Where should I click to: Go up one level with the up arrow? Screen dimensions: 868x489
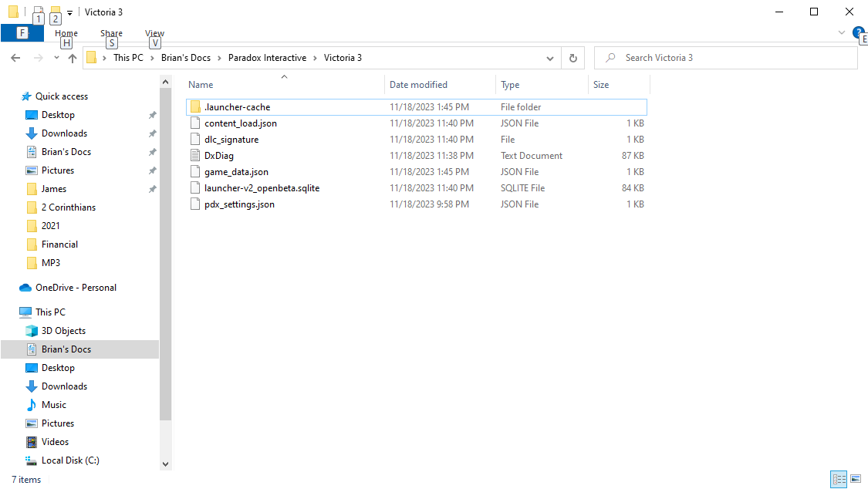pos(73,58)
